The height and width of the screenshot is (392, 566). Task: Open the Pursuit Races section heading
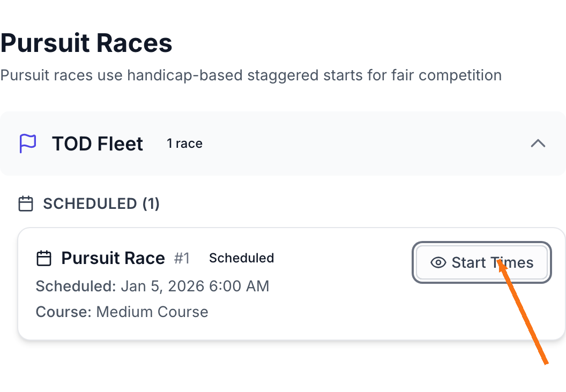87,42
